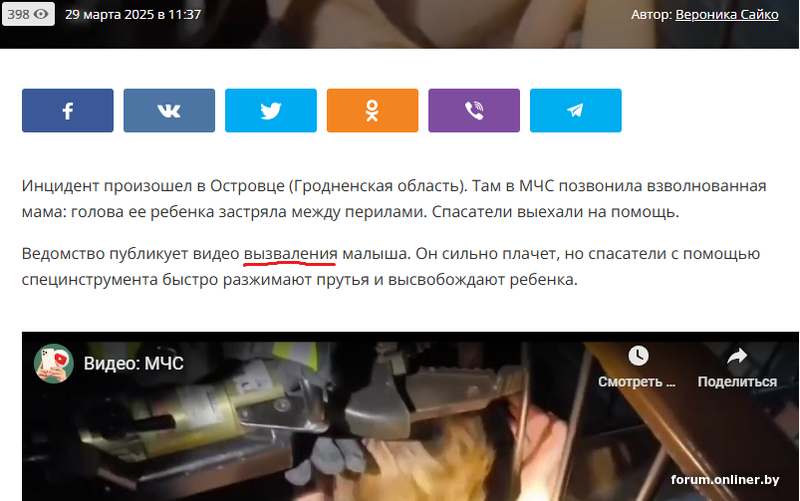Image resolution: width=800 pixels, height=501 pixels.
Task: Tweet the article with Twitter button
Action: 270,110
